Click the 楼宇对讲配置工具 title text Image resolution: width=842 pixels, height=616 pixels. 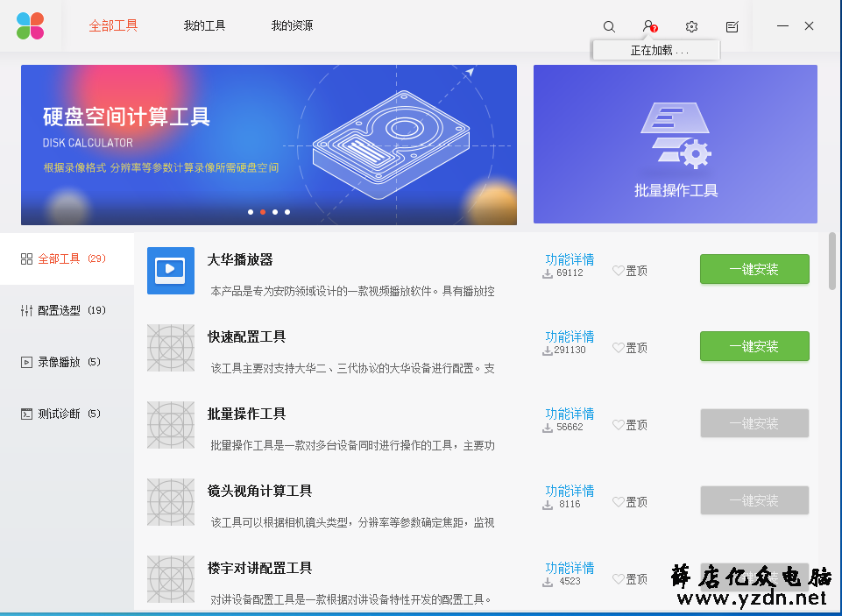259,568
